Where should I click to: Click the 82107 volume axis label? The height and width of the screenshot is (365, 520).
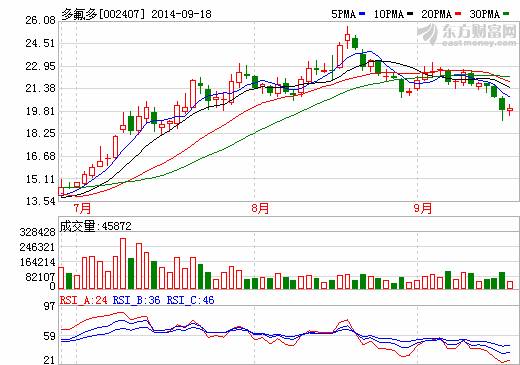coord(40,277)
